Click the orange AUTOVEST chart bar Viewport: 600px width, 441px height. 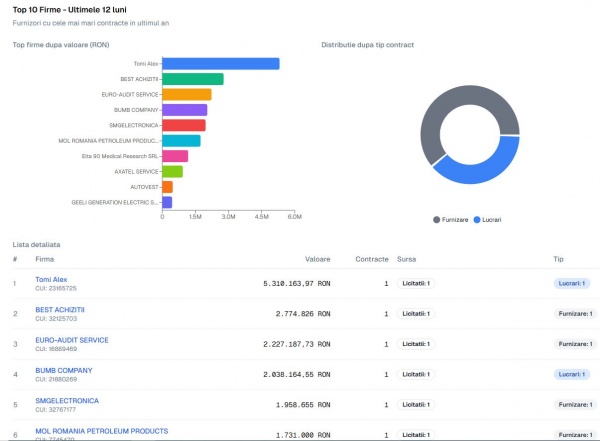(167, 187)
